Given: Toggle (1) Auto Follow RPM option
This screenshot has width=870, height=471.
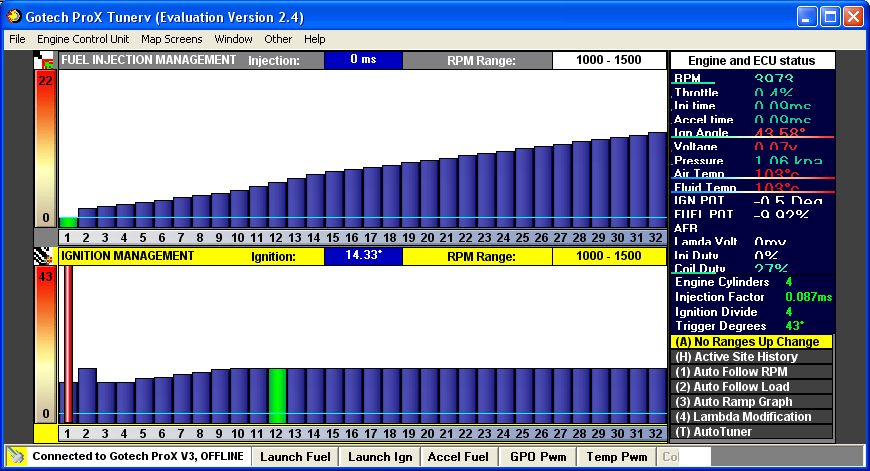Looking at the screenshot, I should 751,372.
